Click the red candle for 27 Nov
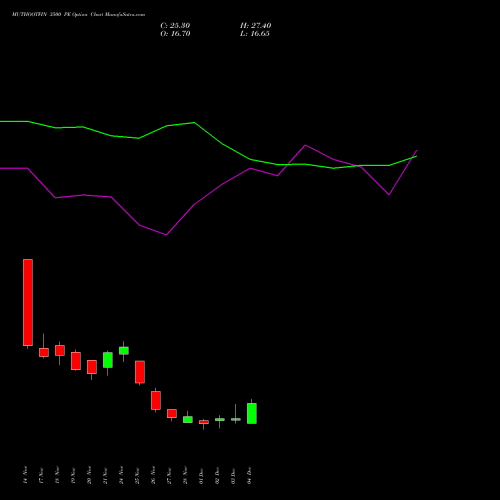 pos(172,413)
